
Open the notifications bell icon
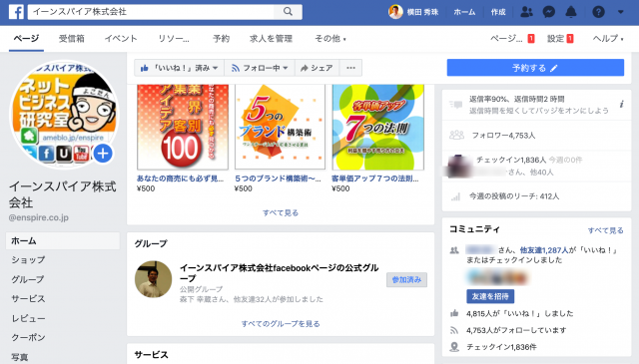click(x=571, y=12)
